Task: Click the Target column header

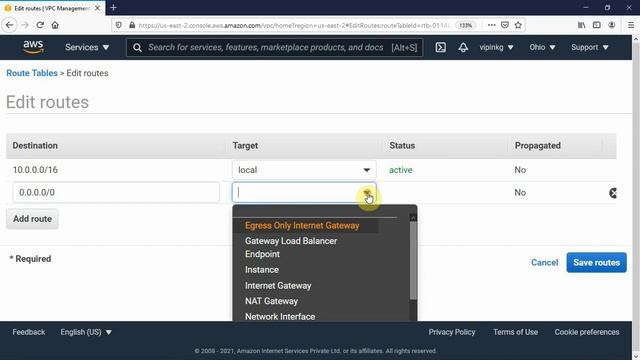Action: 245,146
